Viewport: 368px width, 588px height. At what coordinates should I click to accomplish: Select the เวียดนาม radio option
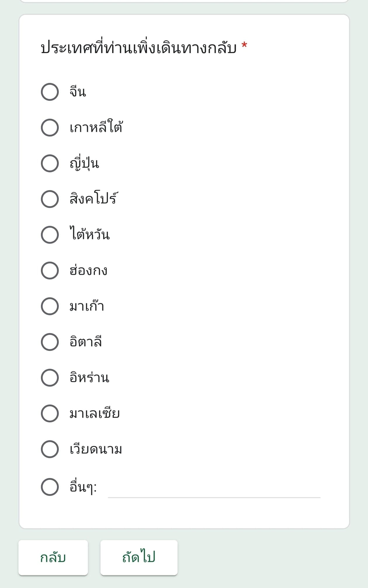coord(50,449)
